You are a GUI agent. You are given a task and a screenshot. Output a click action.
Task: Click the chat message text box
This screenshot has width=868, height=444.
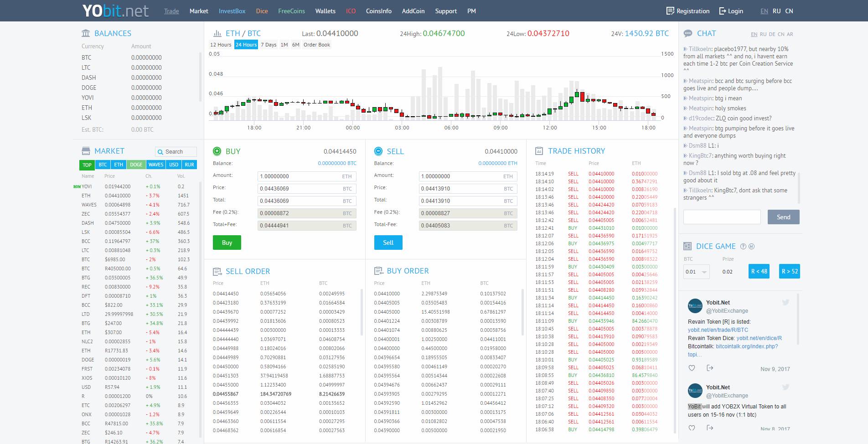tap(722, 217)
